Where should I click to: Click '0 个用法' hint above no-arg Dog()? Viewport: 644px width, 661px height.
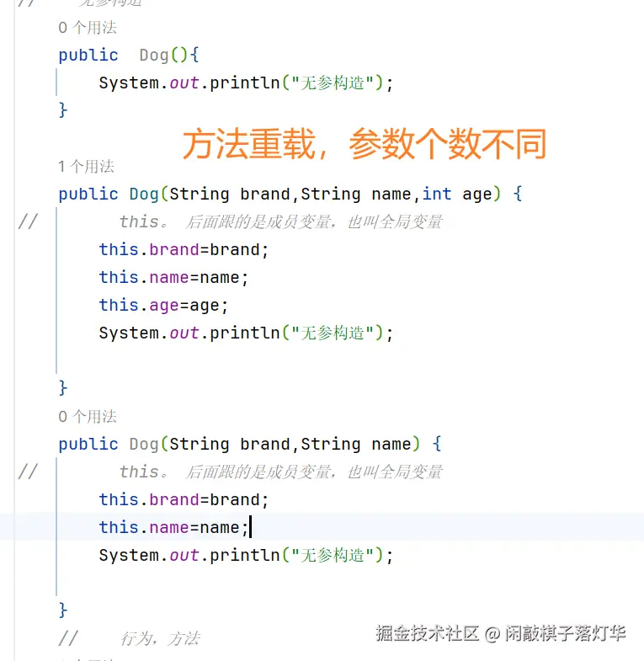pyautogui.click(x=87, y=28)
